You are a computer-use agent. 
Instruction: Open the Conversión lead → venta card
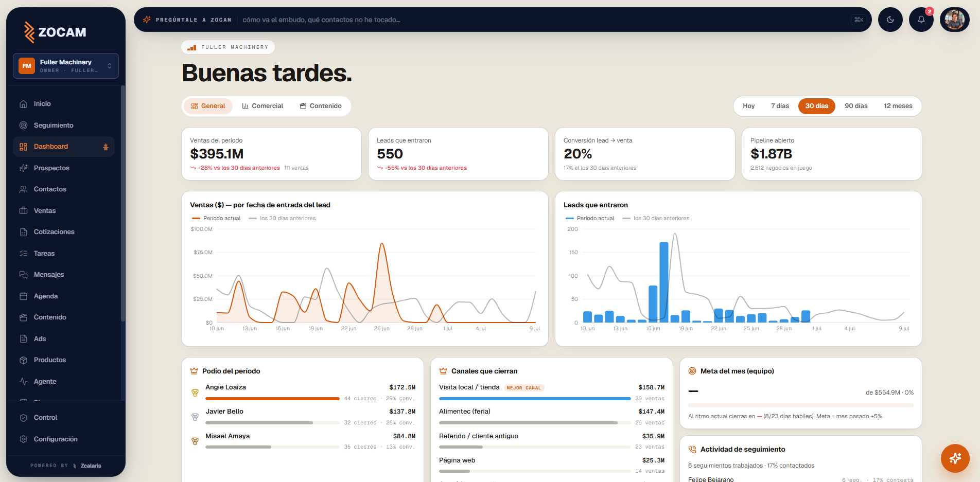pos(645,154)
